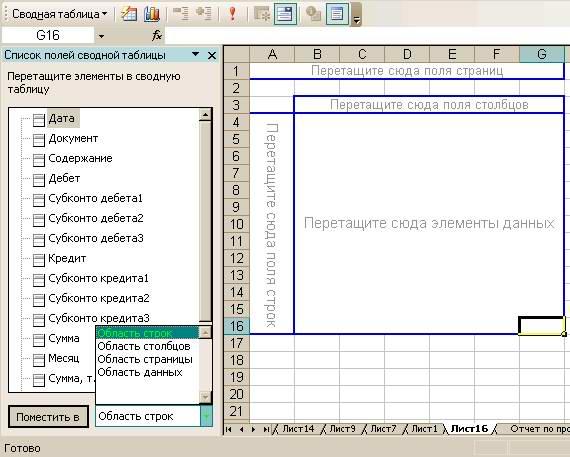Toggle the Show Field List icon

point(337,14)
